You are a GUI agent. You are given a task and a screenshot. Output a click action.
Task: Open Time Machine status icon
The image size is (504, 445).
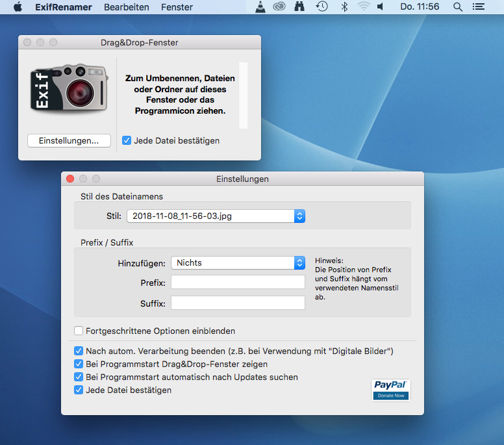pos(321,7)
